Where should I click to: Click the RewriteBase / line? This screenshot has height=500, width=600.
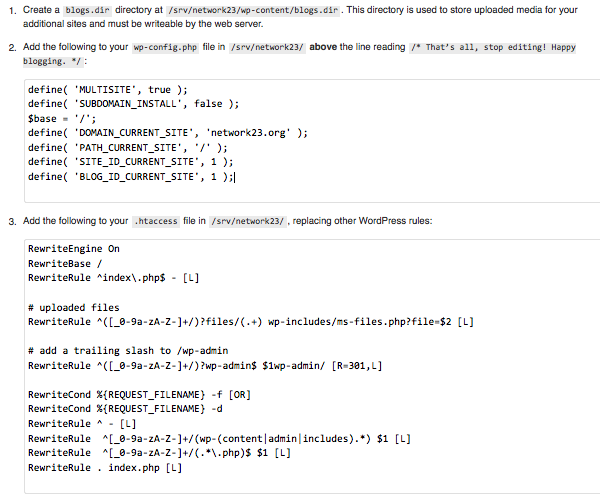pyautogui.click(x=67, y=263)
